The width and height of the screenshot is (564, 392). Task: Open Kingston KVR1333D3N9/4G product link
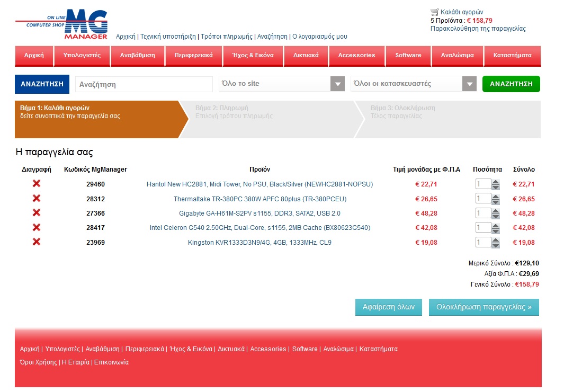click(259, 243)
